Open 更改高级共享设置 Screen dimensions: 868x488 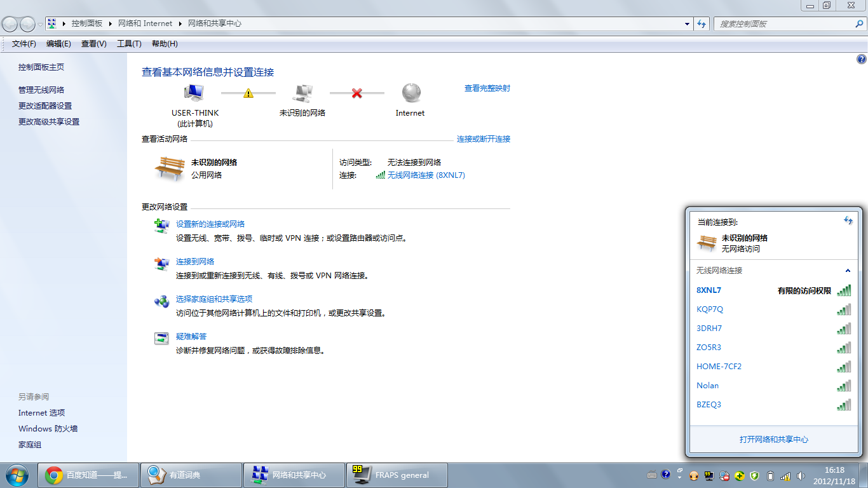click(x=49, y=122)
